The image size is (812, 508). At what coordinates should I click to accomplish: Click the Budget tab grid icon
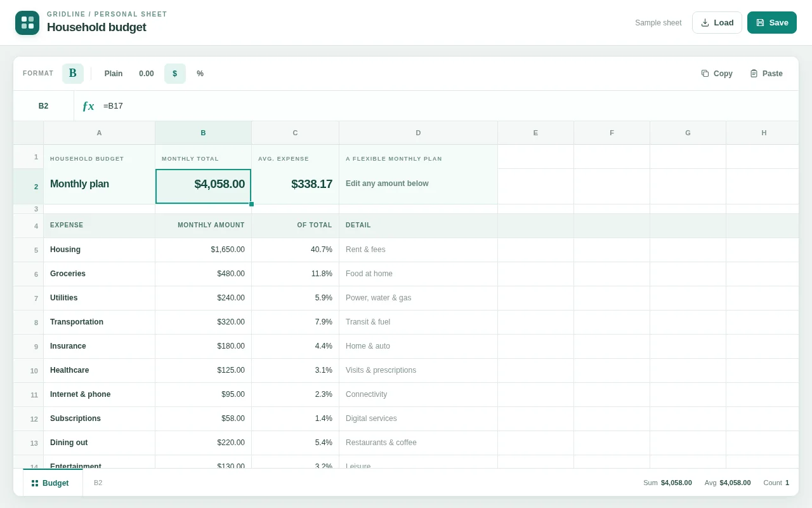35,483
